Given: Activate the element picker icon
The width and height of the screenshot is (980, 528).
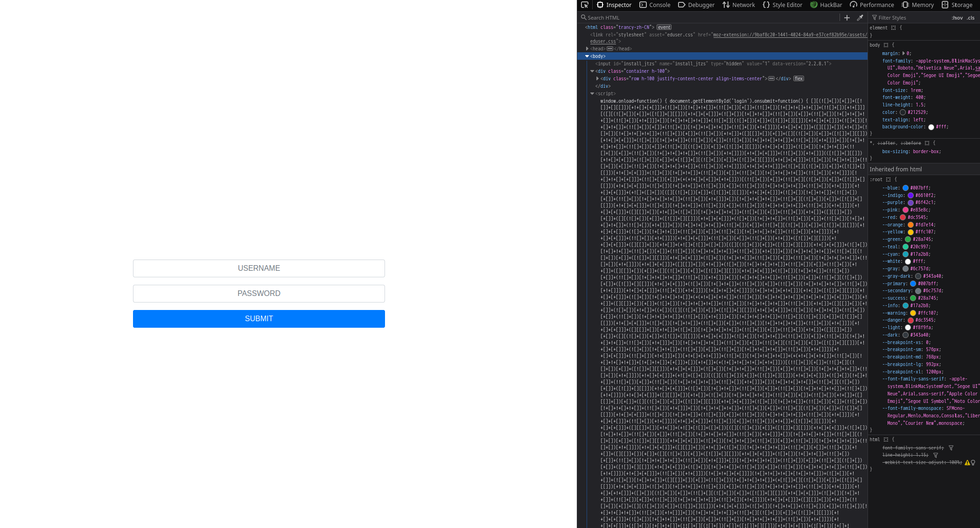Looking at the screenshot, I should pyautogui.click(x=584, y=5).
